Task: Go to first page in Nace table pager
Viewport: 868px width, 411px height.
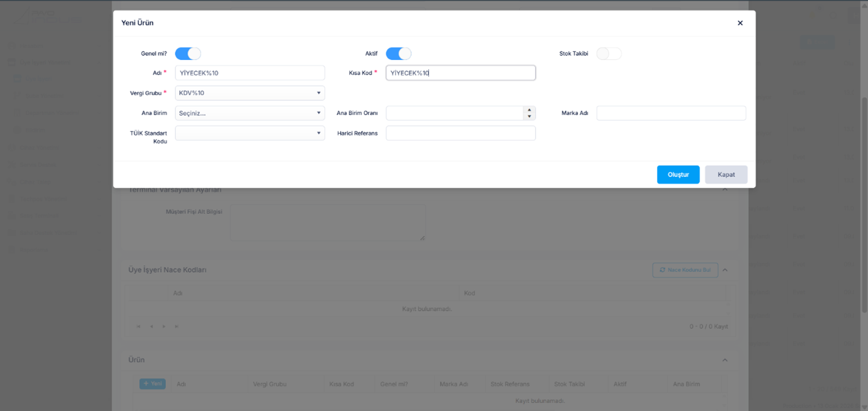Action: point(139,327)
